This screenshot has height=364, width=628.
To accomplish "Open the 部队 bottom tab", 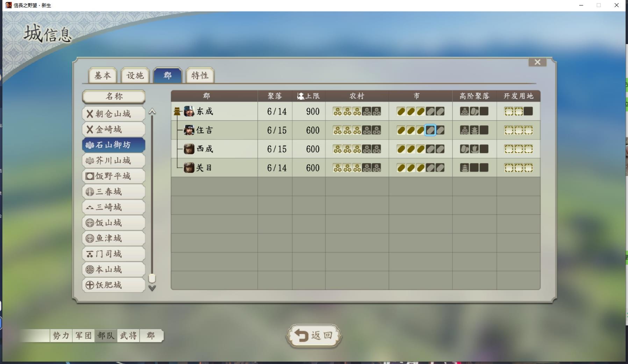I will coord(106,336).
